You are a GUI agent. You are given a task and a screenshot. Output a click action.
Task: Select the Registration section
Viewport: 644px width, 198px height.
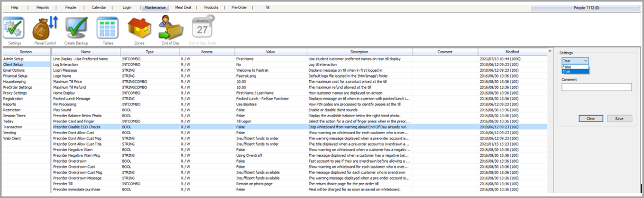coord(26,99)
